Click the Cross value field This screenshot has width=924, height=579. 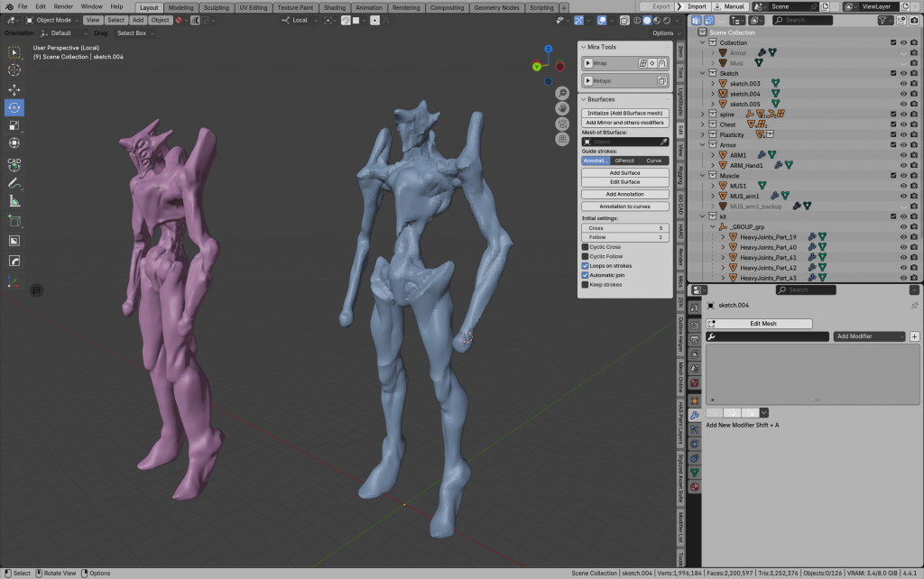pyautogui.click(x=625, y=228)
